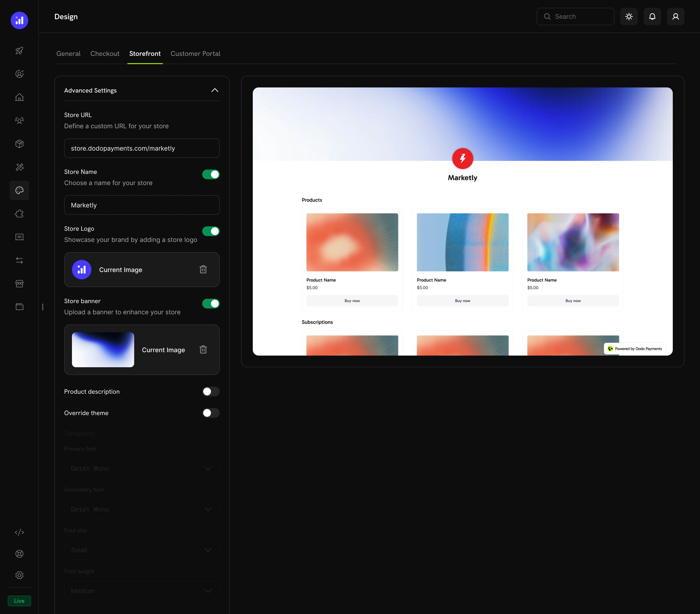
Task: Select the magic wand sidebar icon
Action: 19,167
